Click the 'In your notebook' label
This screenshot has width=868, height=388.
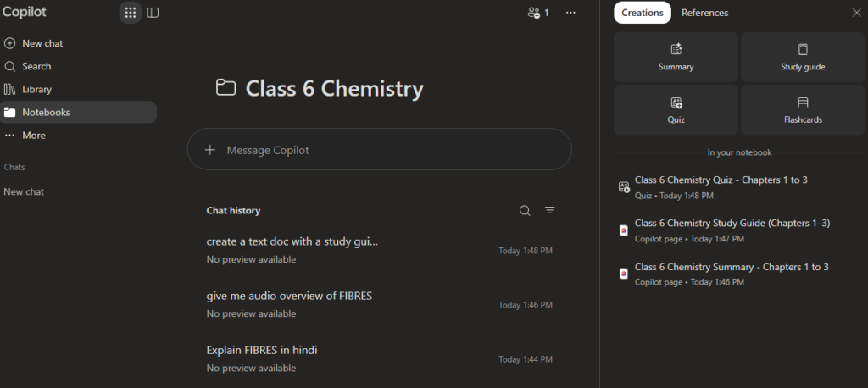pos(739,152)
